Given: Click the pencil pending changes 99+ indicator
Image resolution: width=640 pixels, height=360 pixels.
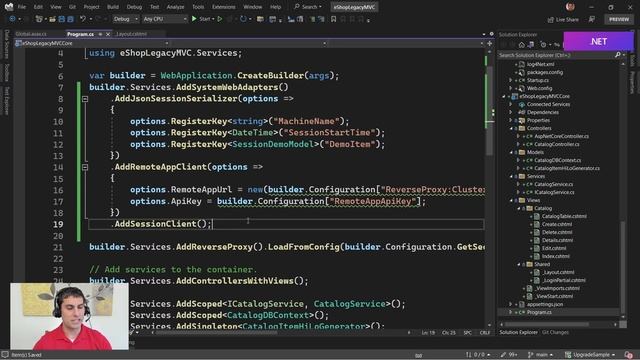Looking at the screenshot, I should (x=509, y=355).
